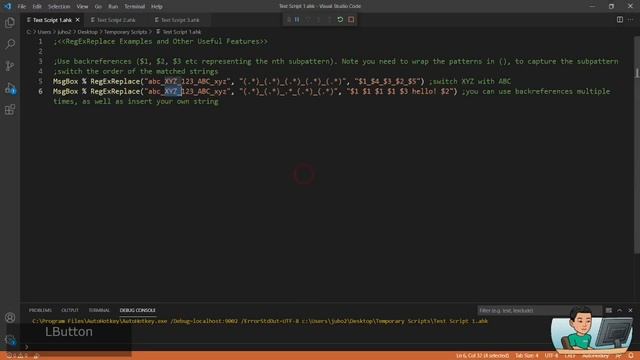640x360 pixels.
Task: Switch to the Test Script 1.ahk editor tab
Action: pos(52,20)
